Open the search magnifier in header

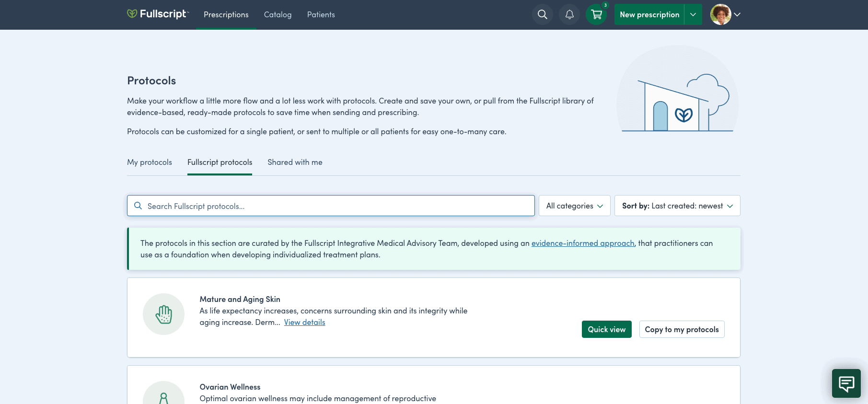pos(543,14)
